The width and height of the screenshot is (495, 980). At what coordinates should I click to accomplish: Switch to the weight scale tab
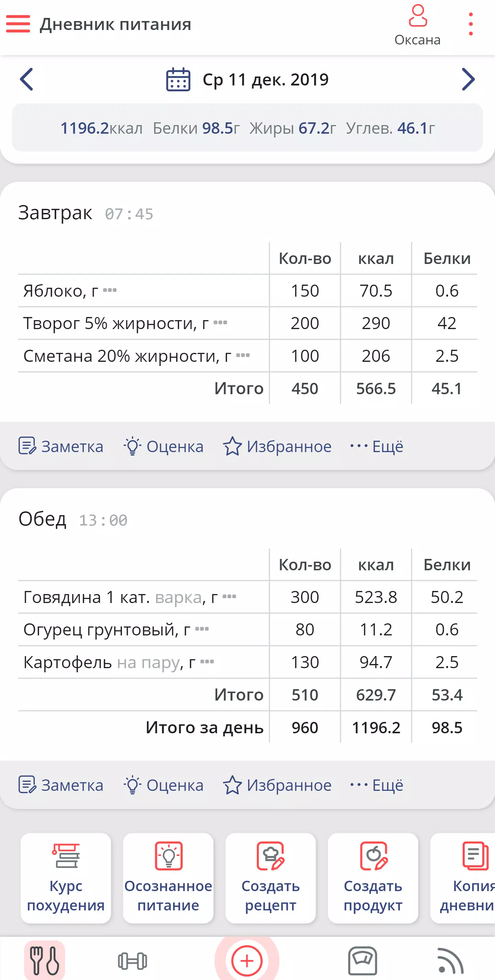pos(362,961)
